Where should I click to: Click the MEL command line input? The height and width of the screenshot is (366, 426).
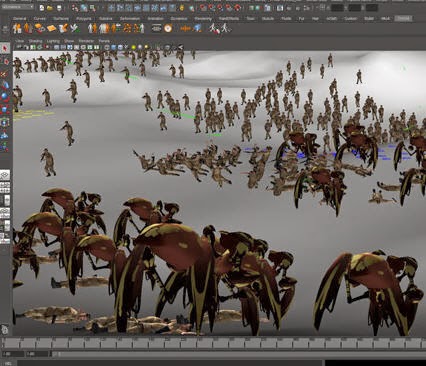tap(170, 363)
